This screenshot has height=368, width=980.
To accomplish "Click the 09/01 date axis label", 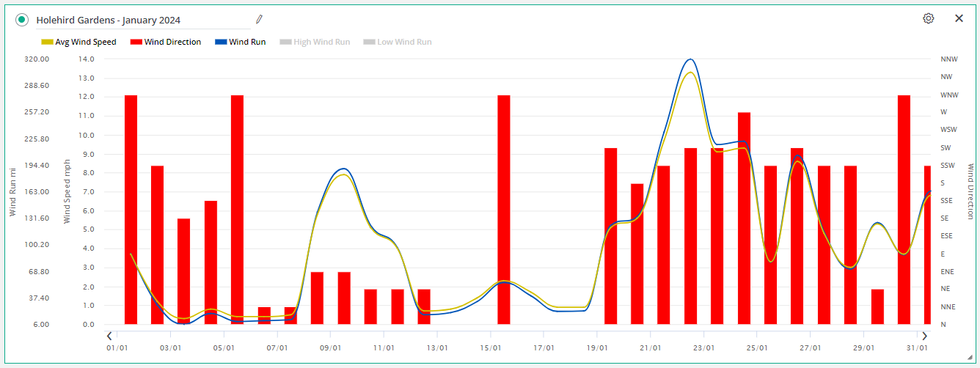I will click(331, 348).
